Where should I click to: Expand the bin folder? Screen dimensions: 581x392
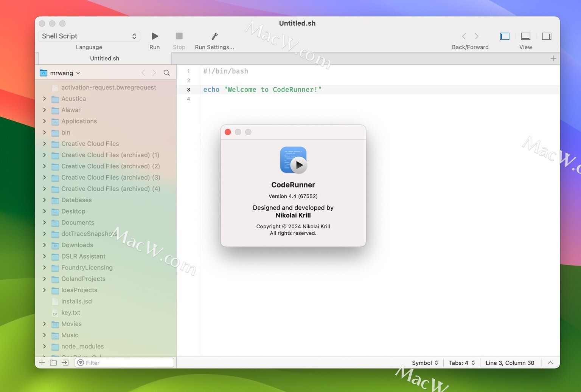(45, 132)
